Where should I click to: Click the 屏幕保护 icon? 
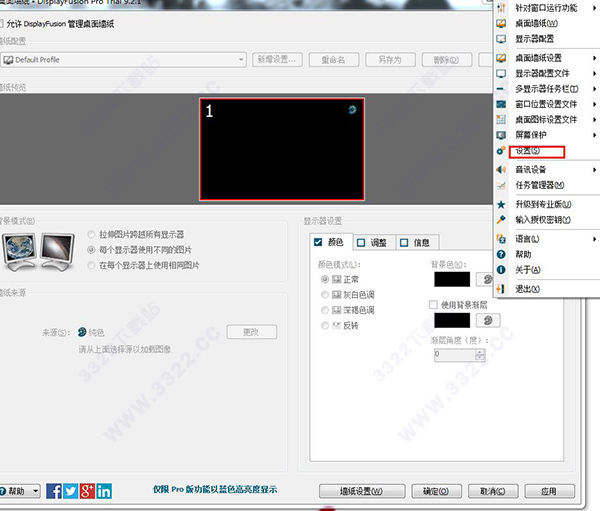tap(501, 135)
